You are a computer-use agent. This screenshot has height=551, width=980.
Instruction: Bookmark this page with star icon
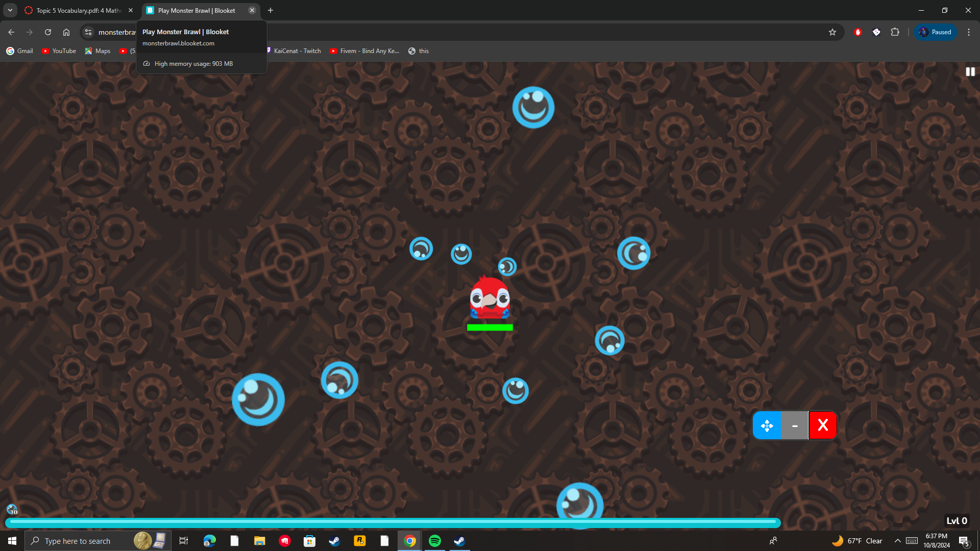coord(832,32)
